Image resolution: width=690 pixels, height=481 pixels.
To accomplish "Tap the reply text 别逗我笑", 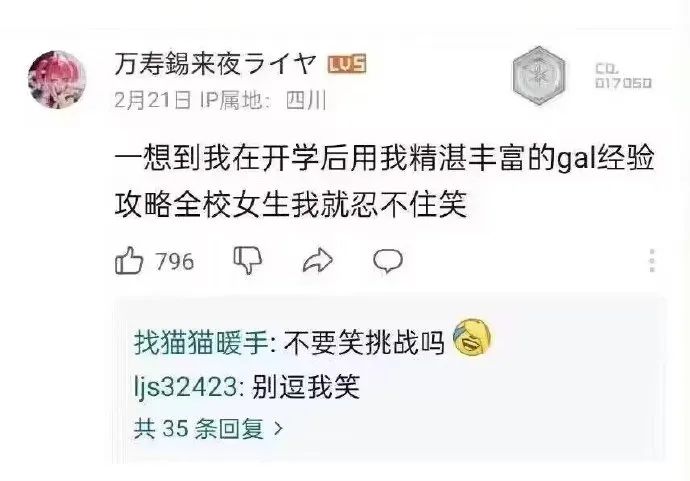I will coord(306,387).
